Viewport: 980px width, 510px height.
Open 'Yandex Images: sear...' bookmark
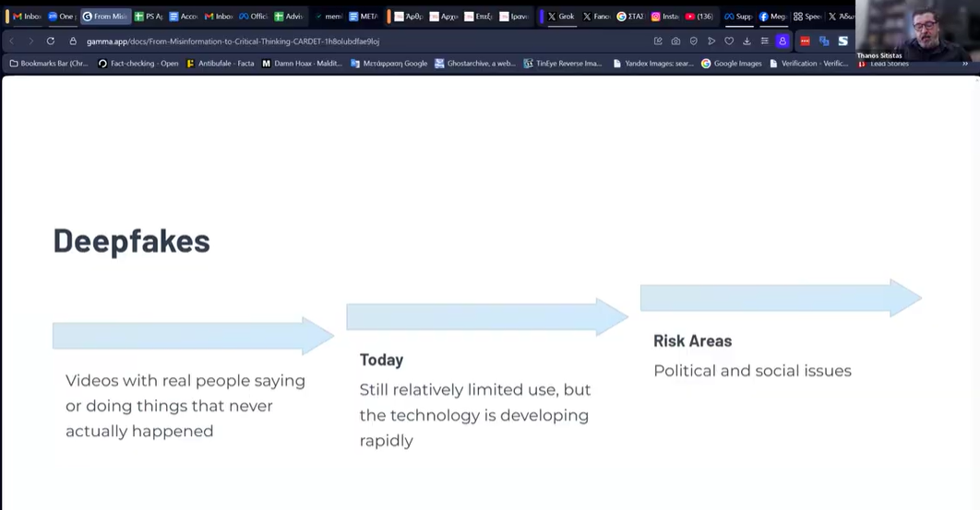653,63
